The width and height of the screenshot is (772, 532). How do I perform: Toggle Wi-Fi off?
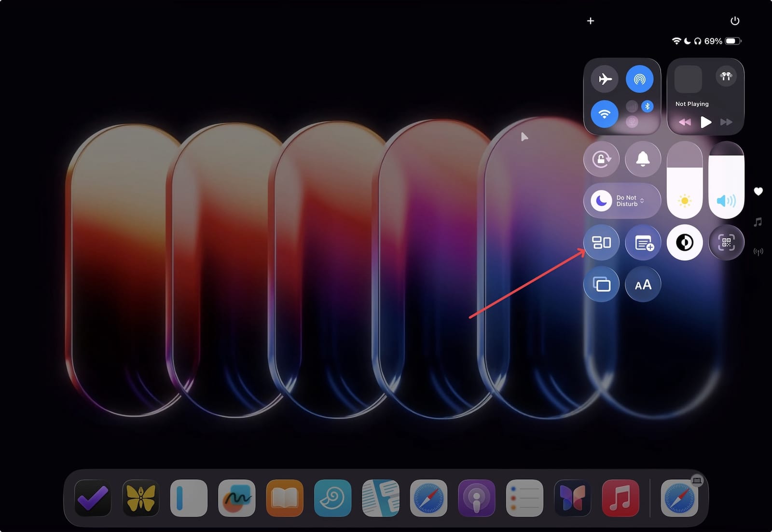[x=604, y=114]
